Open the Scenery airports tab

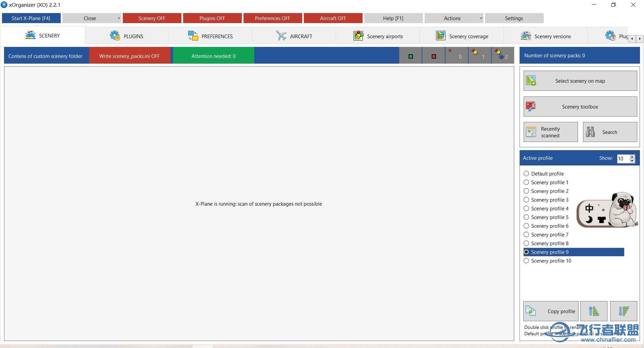[378, 36]
